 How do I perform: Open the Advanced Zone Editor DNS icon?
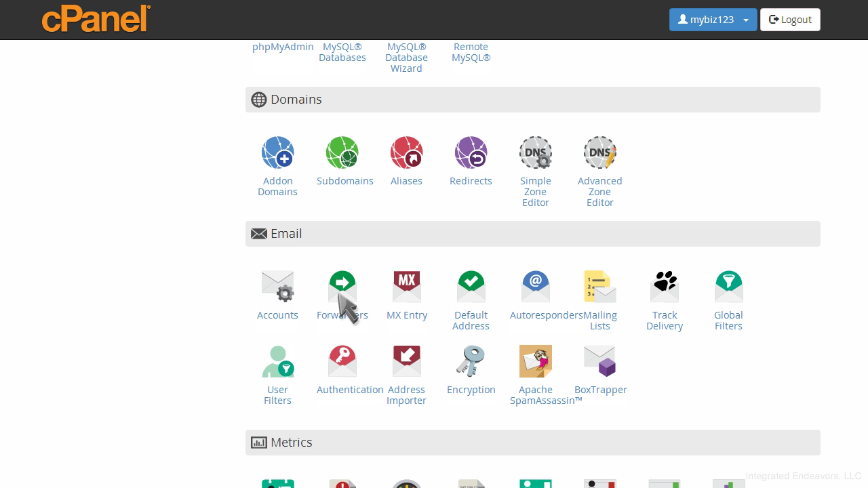pyautogui.click(x=599, y=152)
